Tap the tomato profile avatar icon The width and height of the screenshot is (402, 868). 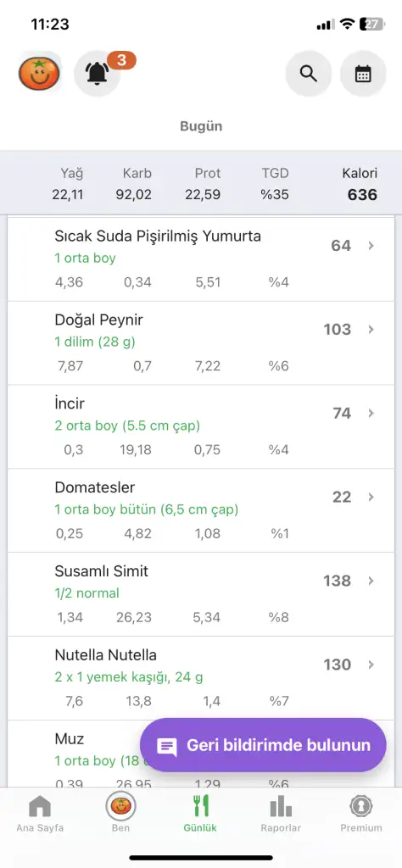39,74
